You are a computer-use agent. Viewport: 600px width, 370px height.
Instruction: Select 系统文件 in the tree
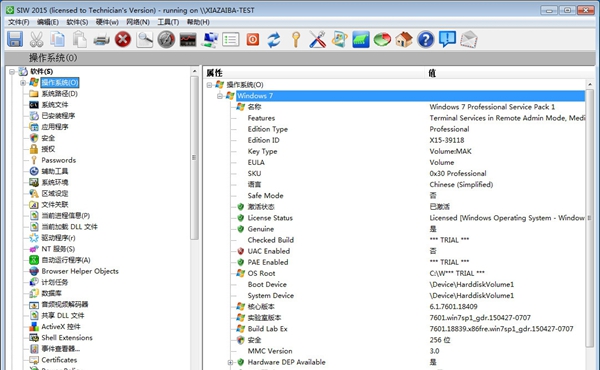click(x=55, y=105)
